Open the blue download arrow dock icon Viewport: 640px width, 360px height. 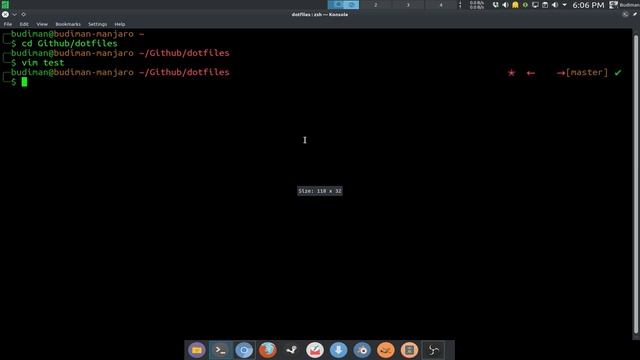(338, 350)
